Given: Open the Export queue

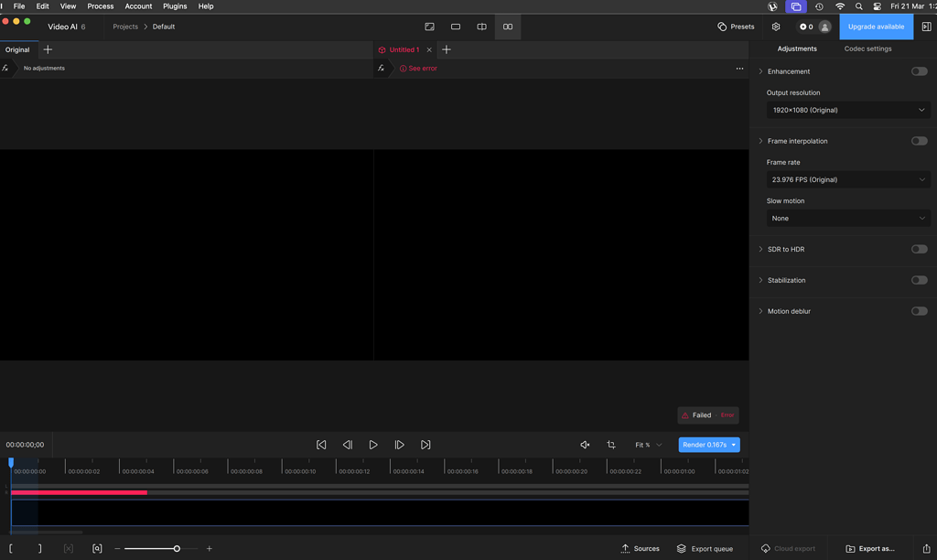Looking at the screenshot, I should point(705,548).
